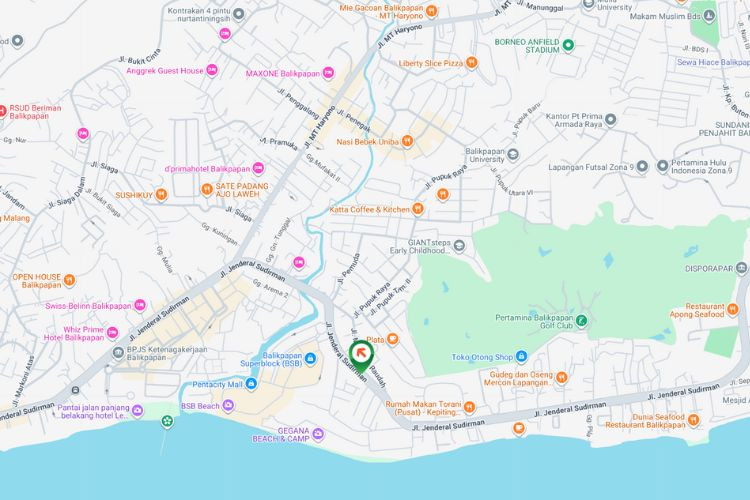750x500 pixels.
Task: Select the Swiss-Belinn Balikpapan hotel icon
Action: tap(140, 305)
